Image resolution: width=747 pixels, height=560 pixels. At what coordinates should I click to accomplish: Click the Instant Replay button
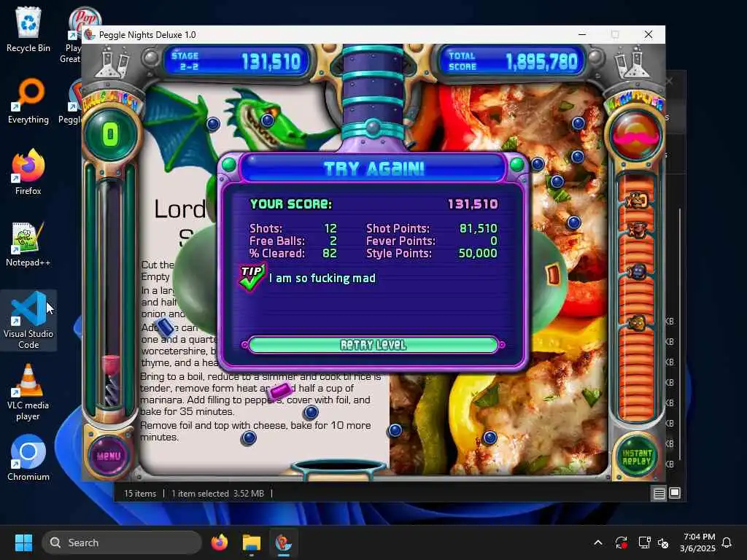(636, 456)
